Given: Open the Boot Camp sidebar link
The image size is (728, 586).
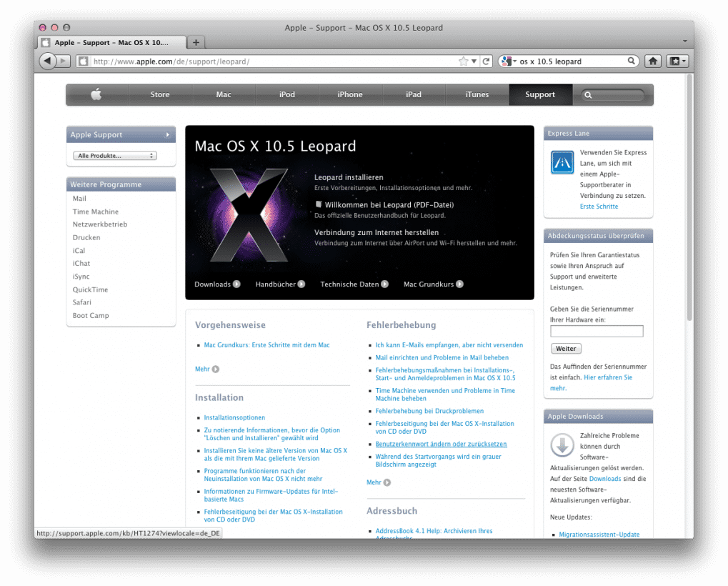Looking at the screenshot, I should (91, 315).
